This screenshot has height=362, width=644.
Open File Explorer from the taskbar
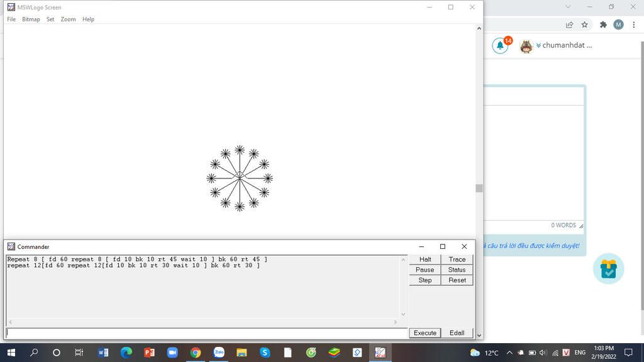pyautogui.click(x=241, y=353)
